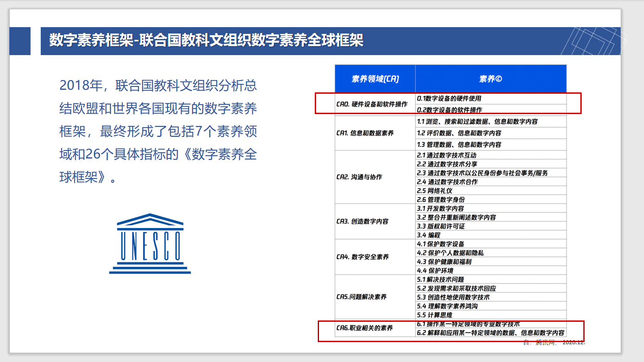
Task: Select the CA1. 信息和数据素养 cell
Action: click(x=365, y=133)
